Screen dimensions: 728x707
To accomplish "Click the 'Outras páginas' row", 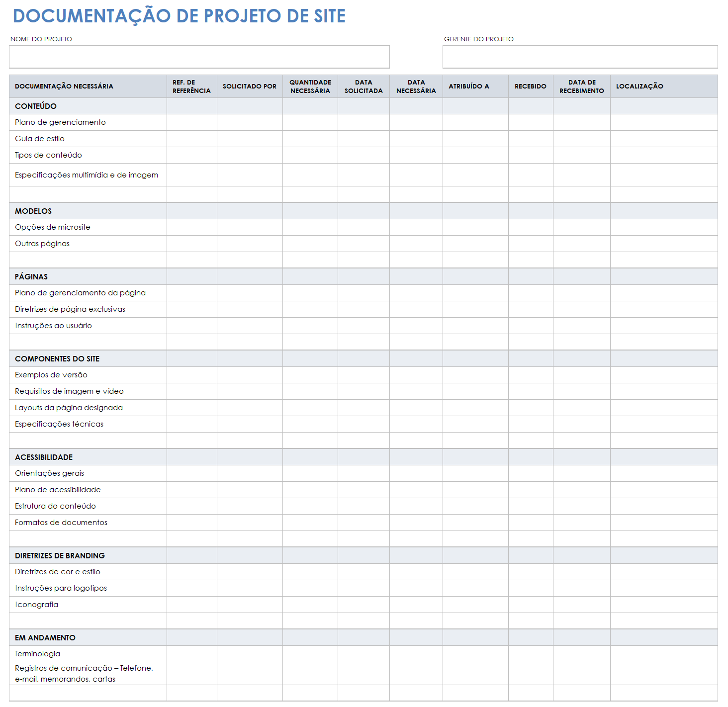I will (x=364, y=244).
